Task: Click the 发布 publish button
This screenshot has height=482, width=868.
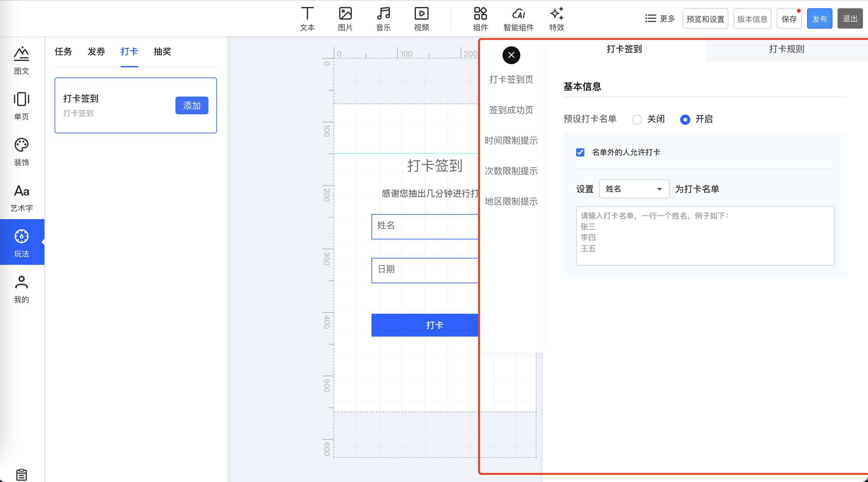Action: click(819, 19)
